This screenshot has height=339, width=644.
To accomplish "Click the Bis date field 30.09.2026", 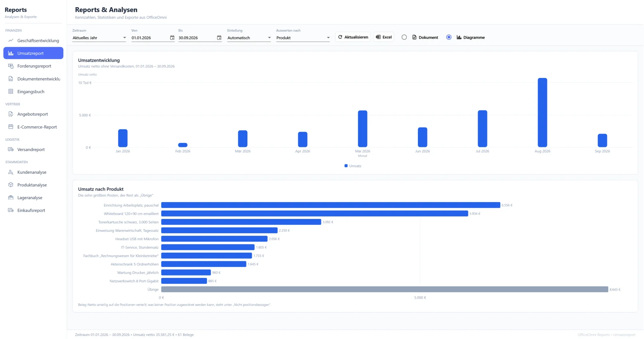I will click(200, 37).
